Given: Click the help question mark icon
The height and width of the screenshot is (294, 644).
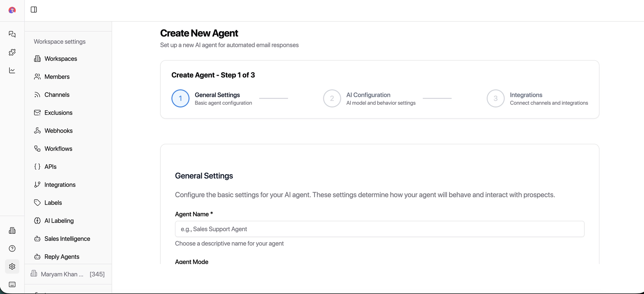Looking at the screenshot, I should 12,249.
